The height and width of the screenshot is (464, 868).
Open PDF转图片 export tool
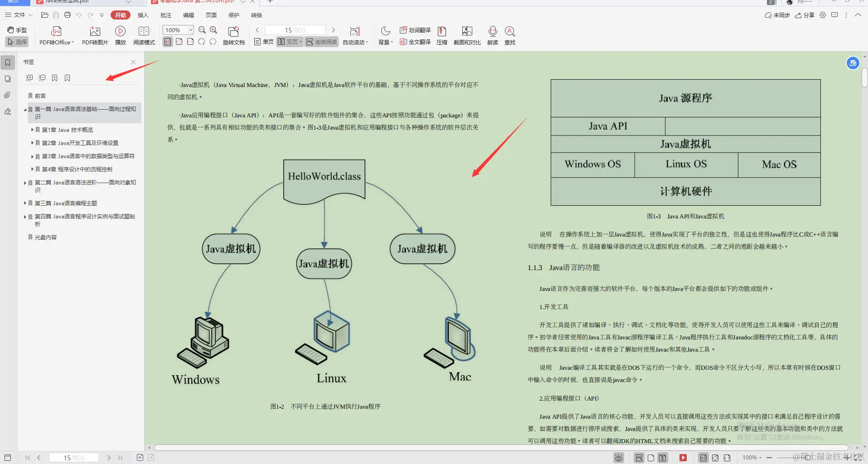tap(94, 35)
